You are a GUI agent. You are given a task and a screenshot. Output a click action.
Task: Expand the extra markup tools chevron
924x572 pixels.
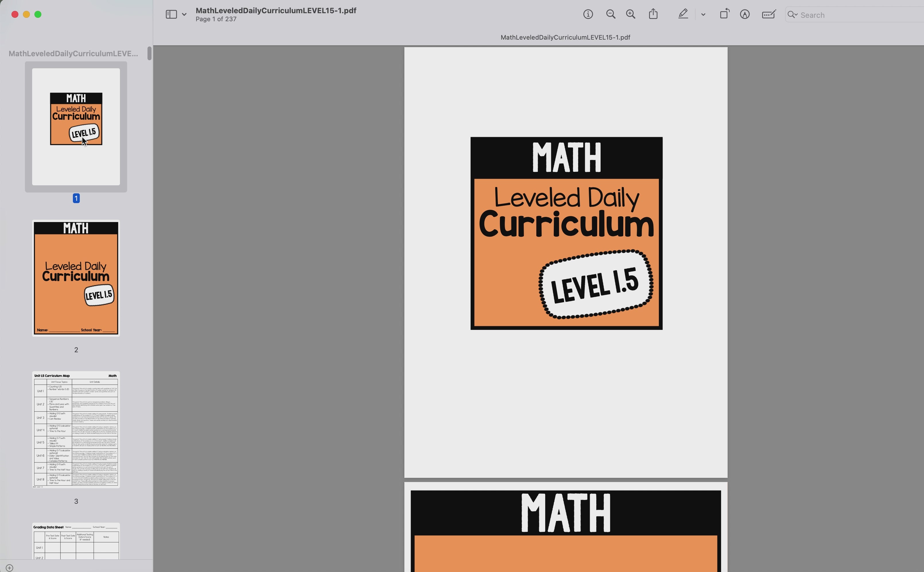(703, 14)
